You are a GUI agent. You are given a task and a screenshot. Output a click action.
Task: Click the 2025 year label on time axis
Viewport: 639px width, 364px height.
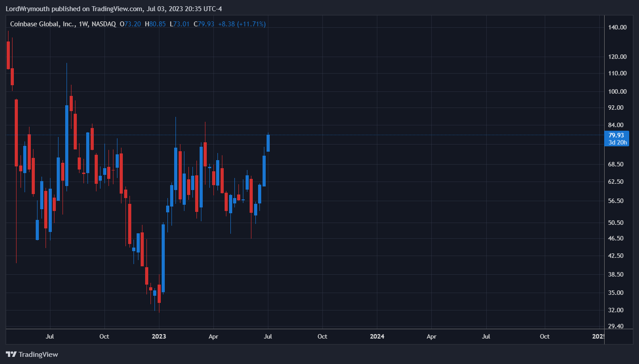tap(598, 336)
